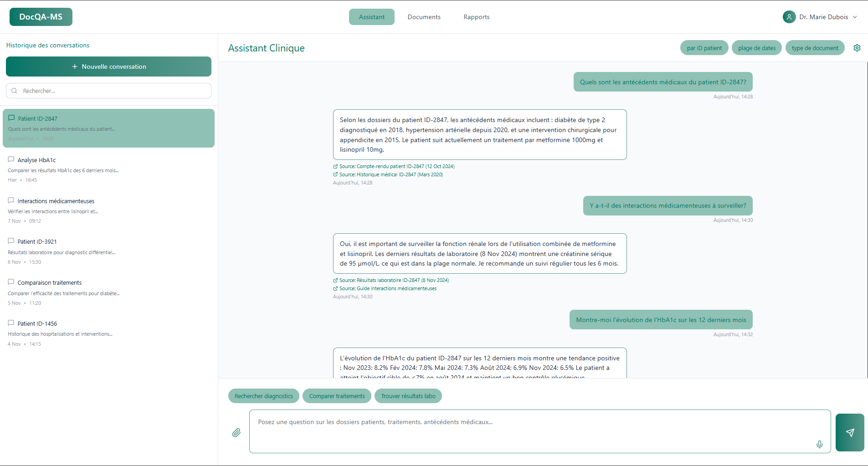Switch to the Documents tab

pos(424,17)
